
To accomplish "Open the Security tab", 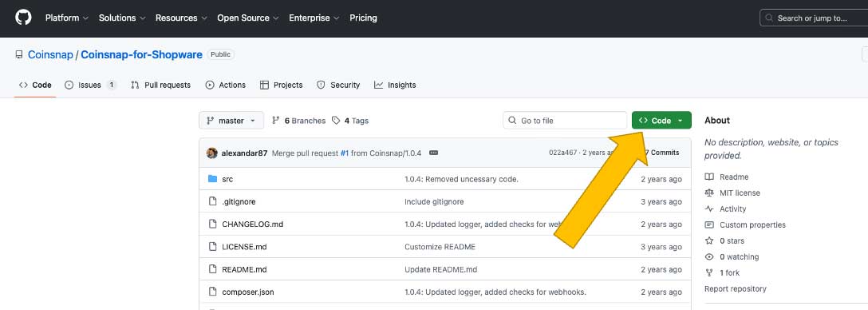I will click(x=338, y=85).
